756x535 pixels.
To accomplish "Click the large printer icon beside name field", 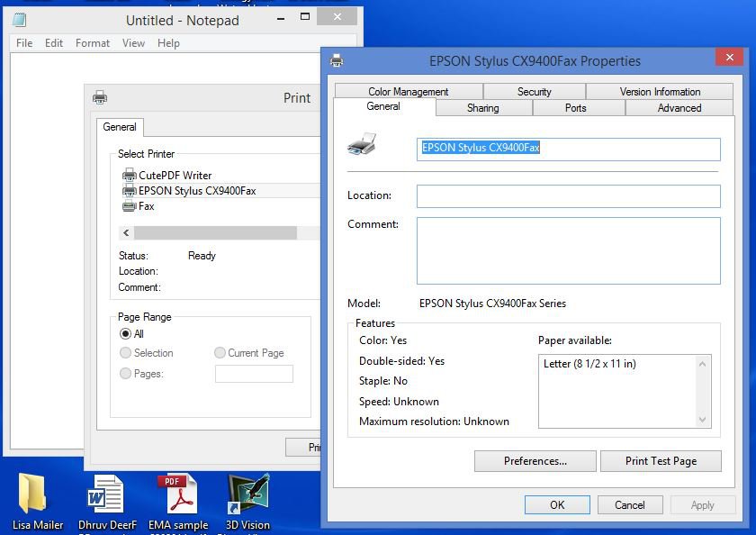I will pyautogui.click(x=362, y=144).
